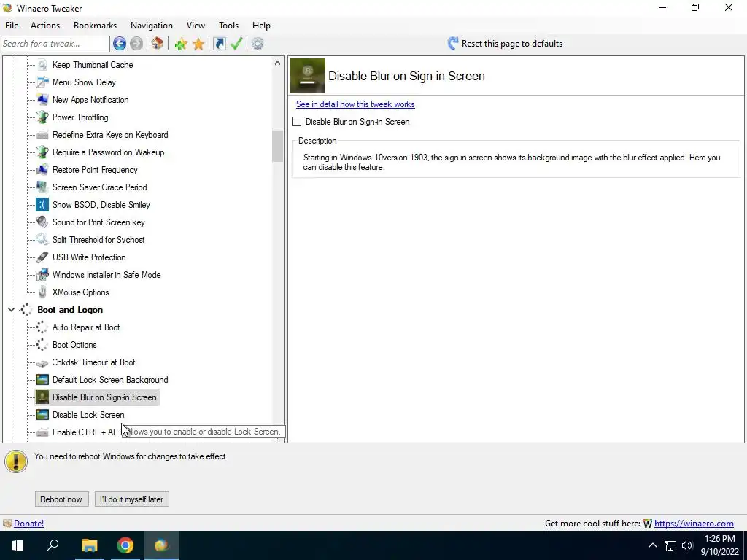The height and width of the screenshot is (560, 747).
Task: Click the Screen Saver Grace Period icon
Action: (x=42, y=187)
